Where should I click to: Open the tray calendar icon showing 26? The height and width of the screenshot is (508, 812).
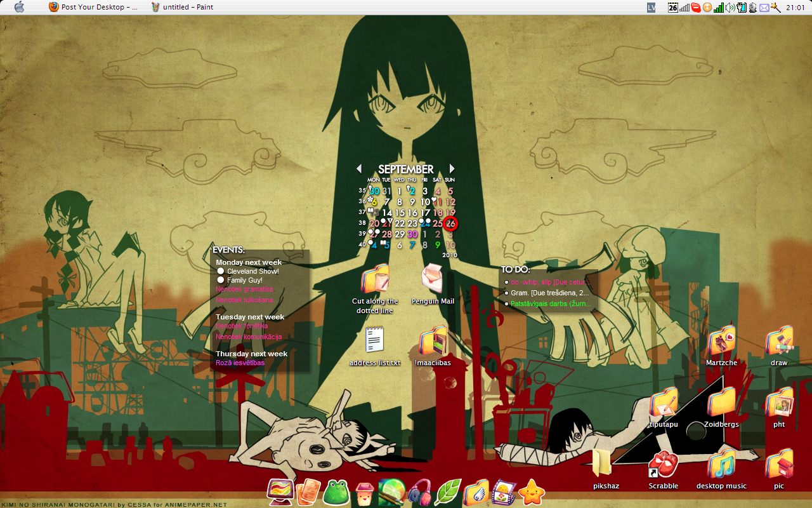(673, 7)
